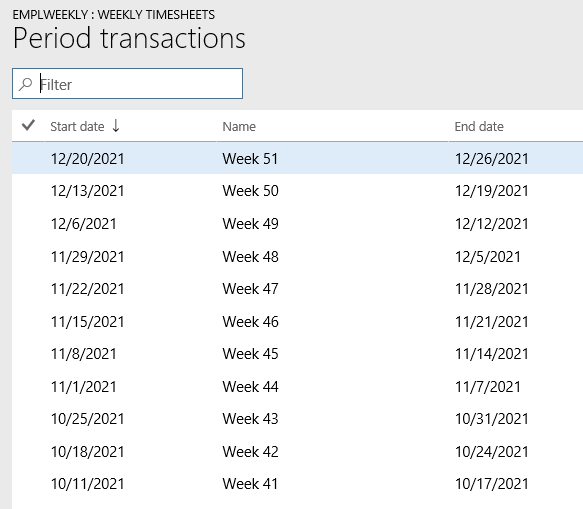The image size is (583, 509).
Task: Select the Week 51 row
Action: pyautogui.click(x=297, y=158)
